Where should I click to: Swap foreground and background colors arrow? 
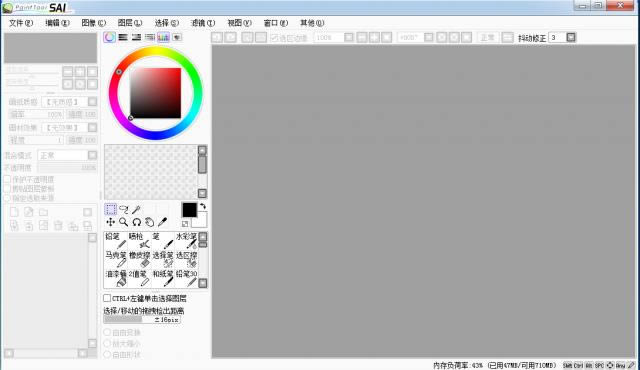[x=203, y=206]
